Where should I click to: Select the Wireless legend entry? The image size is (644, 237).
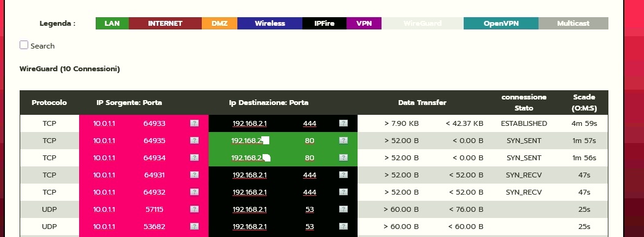(x=270, y=23)
